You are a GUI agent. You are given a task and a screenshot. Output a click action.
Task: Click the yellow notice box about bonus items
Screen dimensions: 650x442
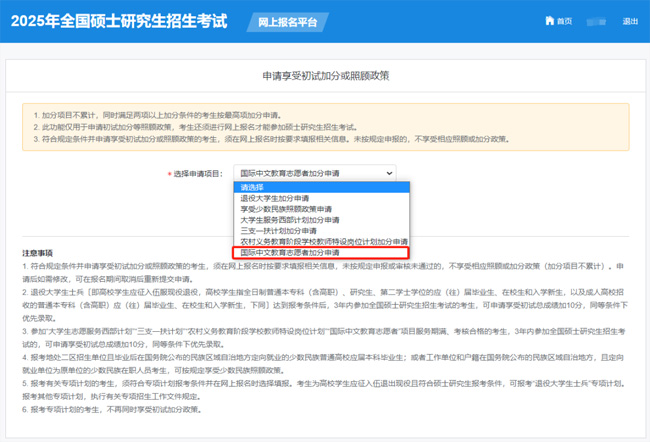coord(325,128)
